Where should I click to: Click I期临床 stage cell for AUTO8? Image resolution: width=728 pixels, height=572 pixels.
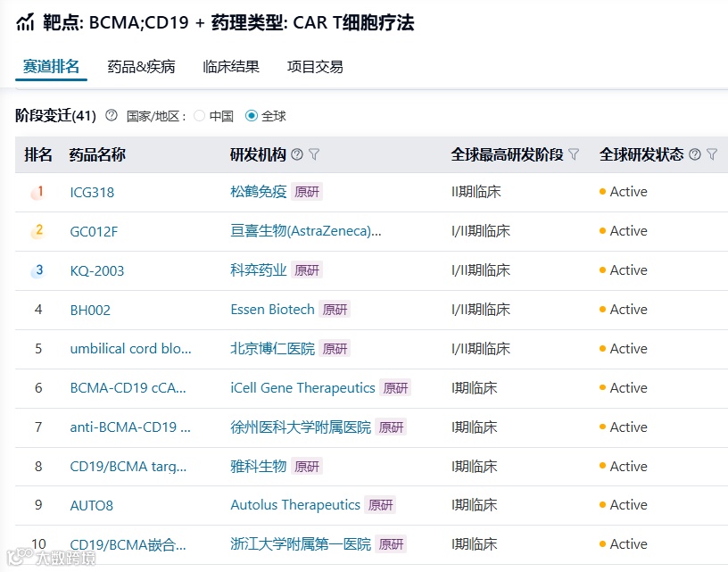[475, 505]
